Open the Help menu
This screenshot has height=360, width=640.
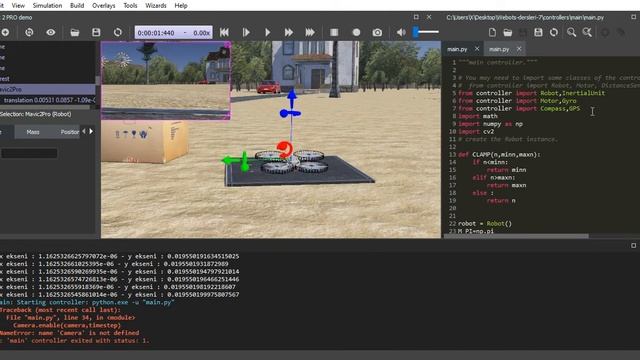coord(181,6)
